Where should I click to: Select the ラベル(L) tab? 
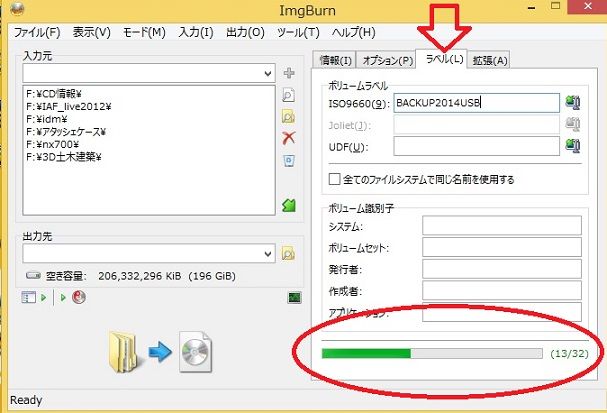pyautogui.click(x=444, y=59)
